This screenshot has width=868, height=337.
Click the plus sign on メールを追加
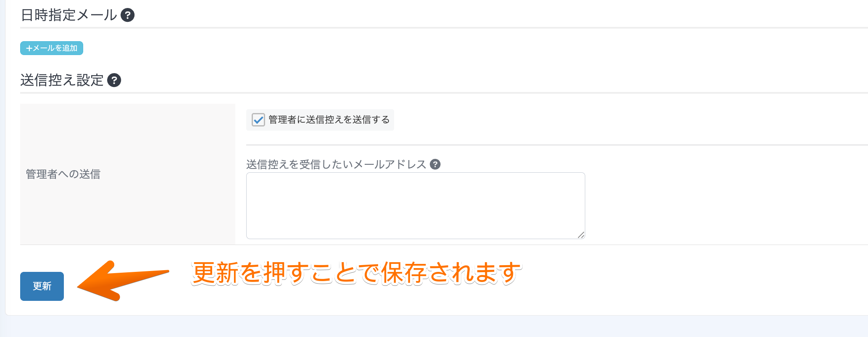coord(29,48)
